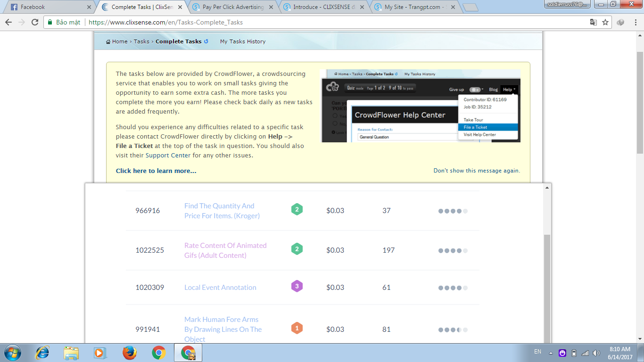This screenshot has width=644, height=362.
Task: Bookmark this page with the star icon
Action: tap(605, 22)
